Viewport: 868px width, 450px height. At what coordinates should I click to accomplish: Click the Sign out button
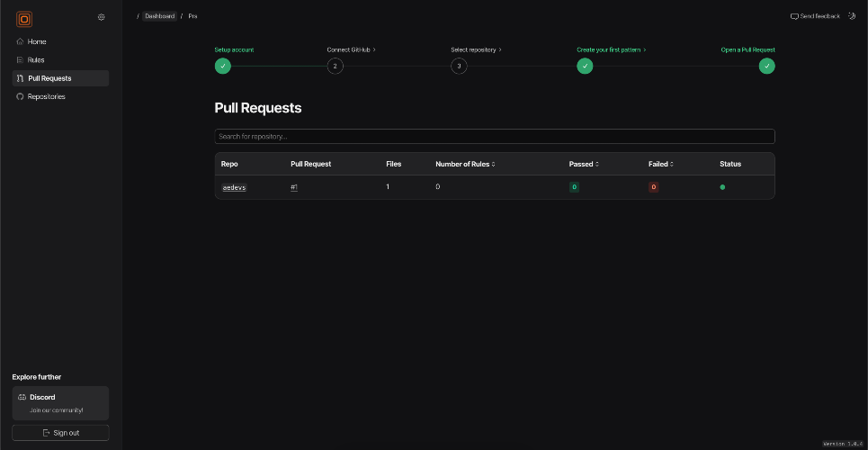pos(60,433)
